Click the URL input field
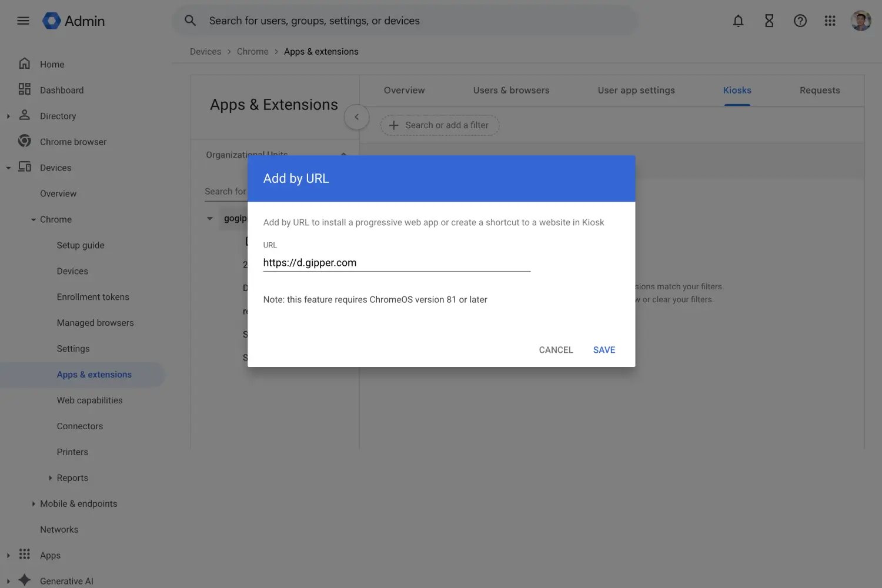This screenshot has height=588, width=882. point(396,263)
